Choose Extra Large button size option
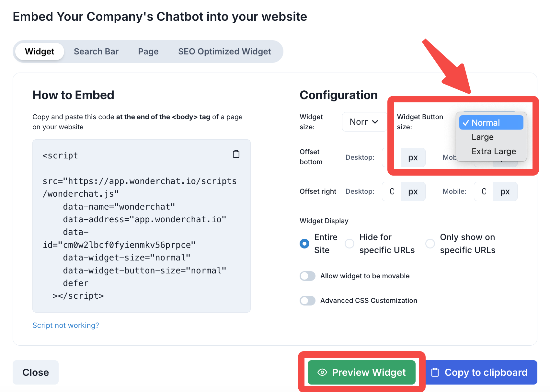Screen dimensions: 550x392 click(493, 151)
